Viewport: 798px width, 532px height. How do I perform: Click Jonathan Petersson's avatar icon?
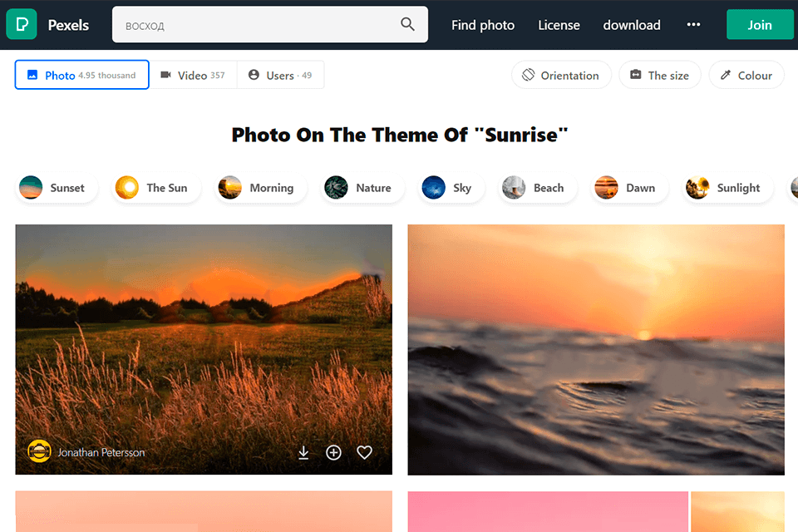[x=39, y=451]
